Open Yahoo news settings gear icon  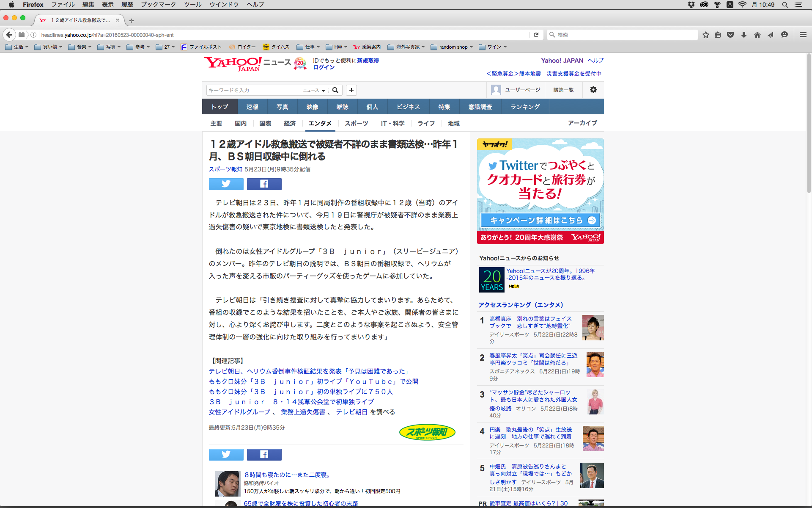pyautogui.click(x=593, y=90)
